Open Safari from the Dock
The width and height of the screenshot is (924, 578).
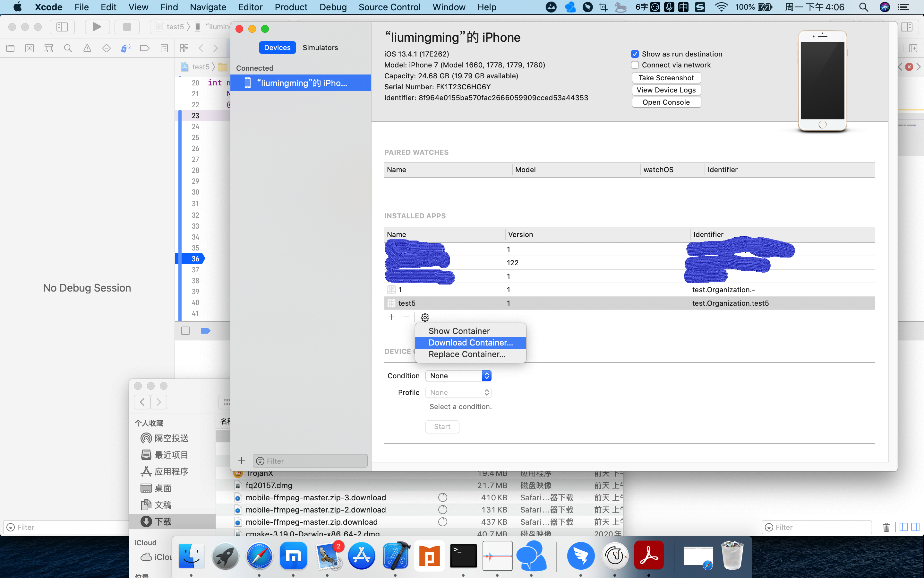(x=259, y=556)
